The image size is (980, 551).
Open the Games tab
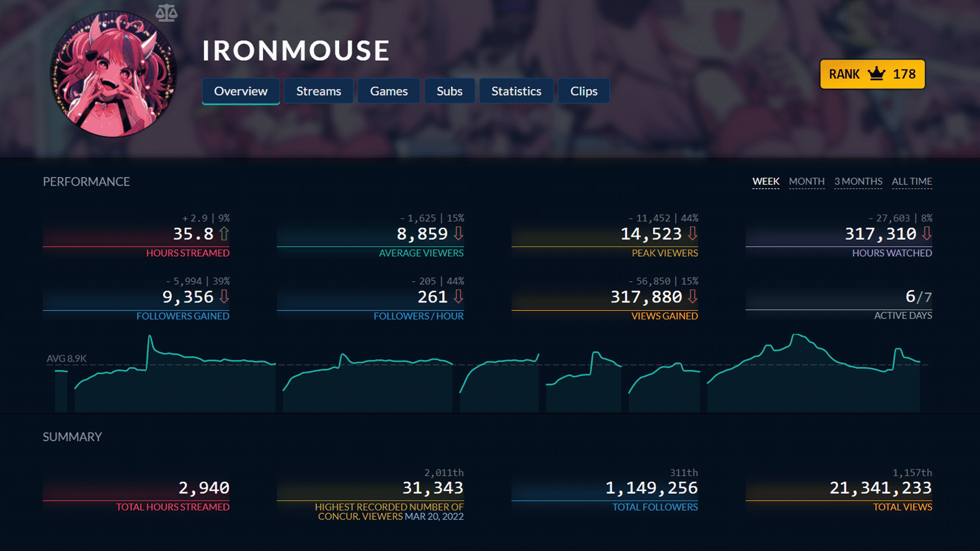[389, 91]
